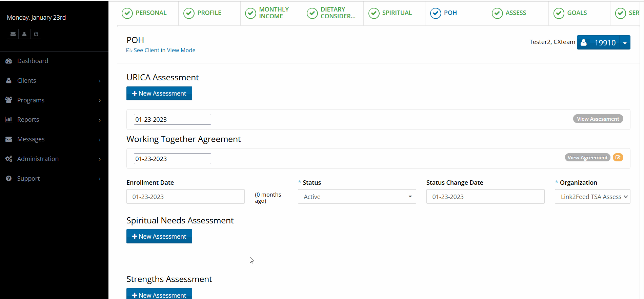Screen dimensions: 644x299
Task: Open the Status dropdown showing Active
Action: (x=357, y=197)
